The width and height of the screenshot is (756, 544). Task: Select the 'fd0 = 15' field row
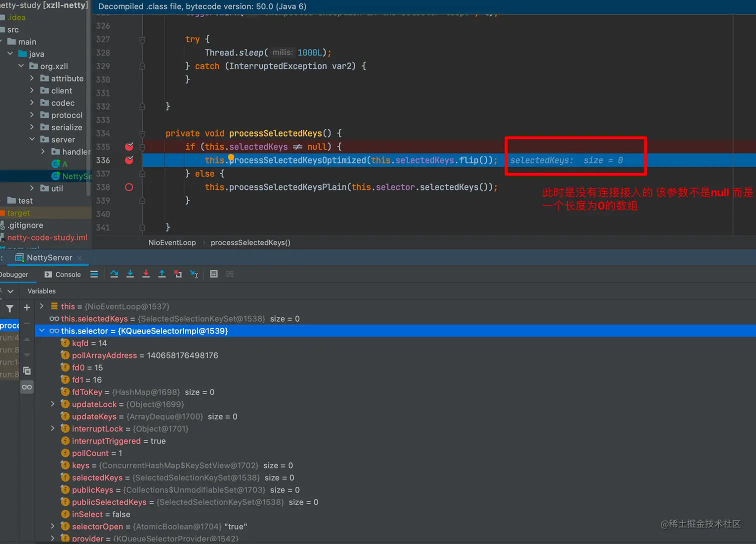tap(395, 367)
